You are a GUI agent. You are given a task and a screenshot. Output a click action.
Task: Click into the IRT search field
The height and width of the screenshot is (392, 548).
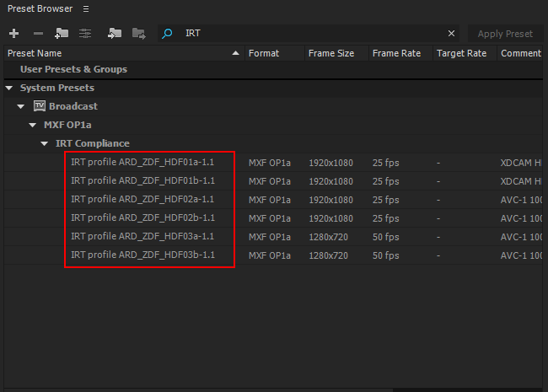(312, 34)
